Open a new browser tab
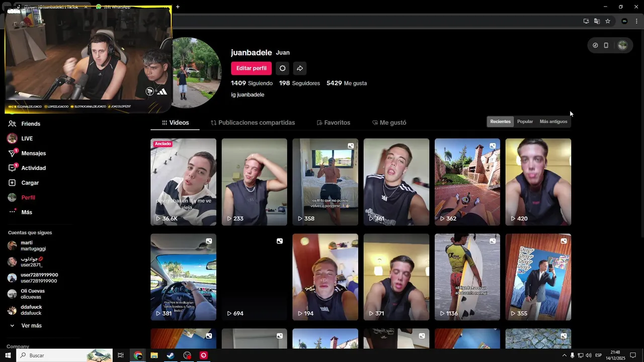The image size is (644, 362). click(178, 7)
